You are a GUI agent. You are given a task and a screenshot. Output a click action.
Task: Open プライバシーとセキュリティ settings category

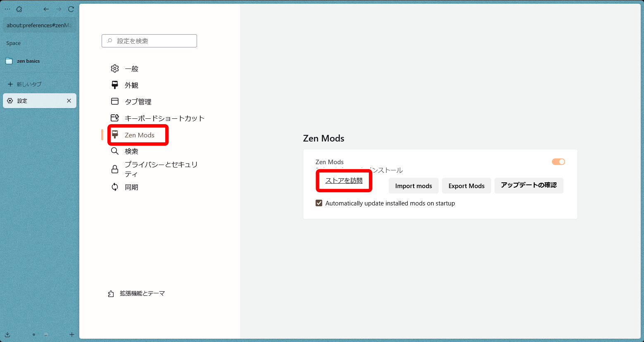pos(154,169)
